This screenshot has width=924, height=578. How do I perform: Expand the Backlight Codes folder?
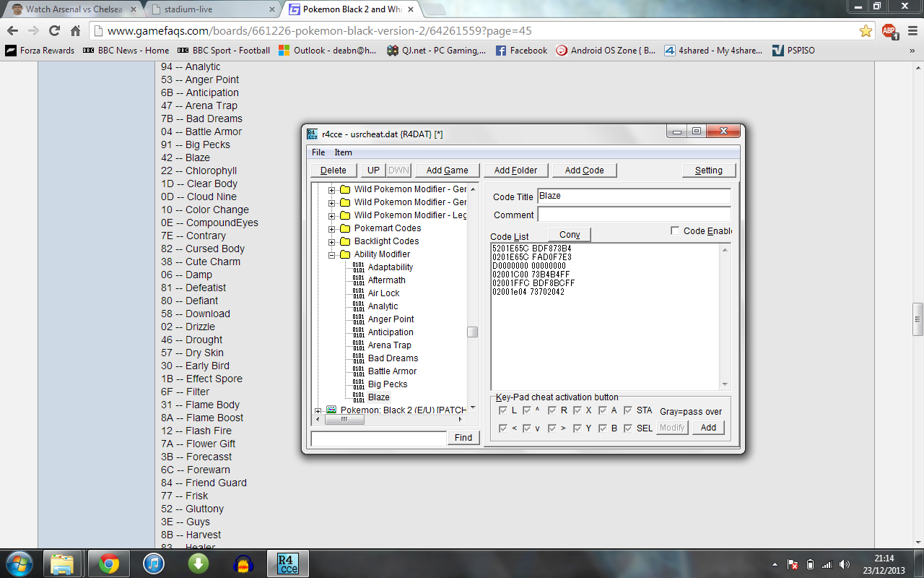(332, 241)
